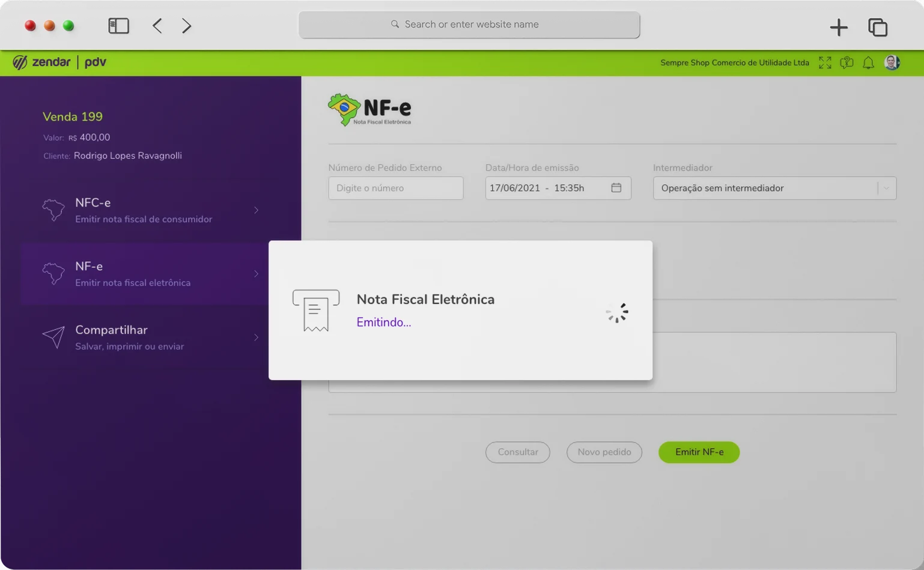Focus the Número de Pedido Externo field
This screenshot has width=924, height=570.
point(396,188)
